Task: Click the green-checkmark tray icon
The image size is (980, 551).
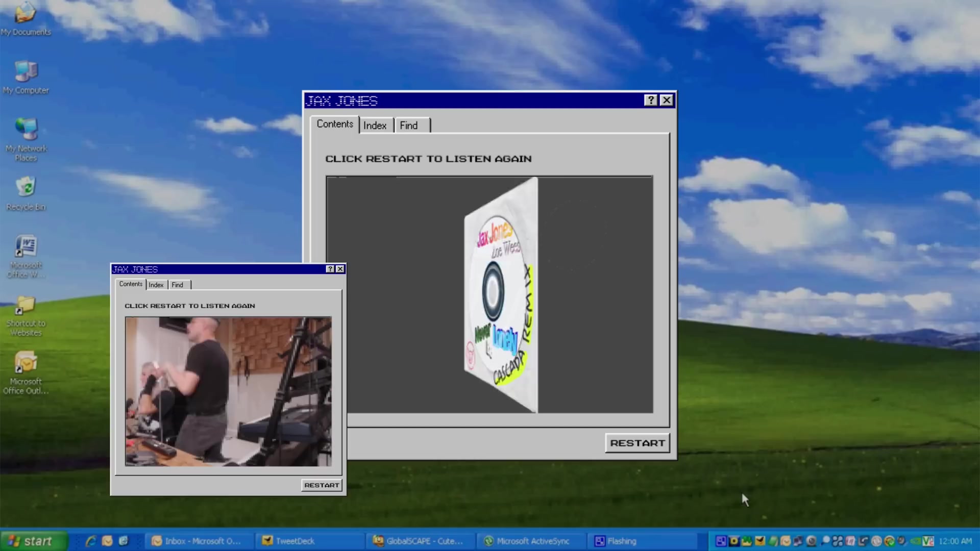Action: coord(890,541)
